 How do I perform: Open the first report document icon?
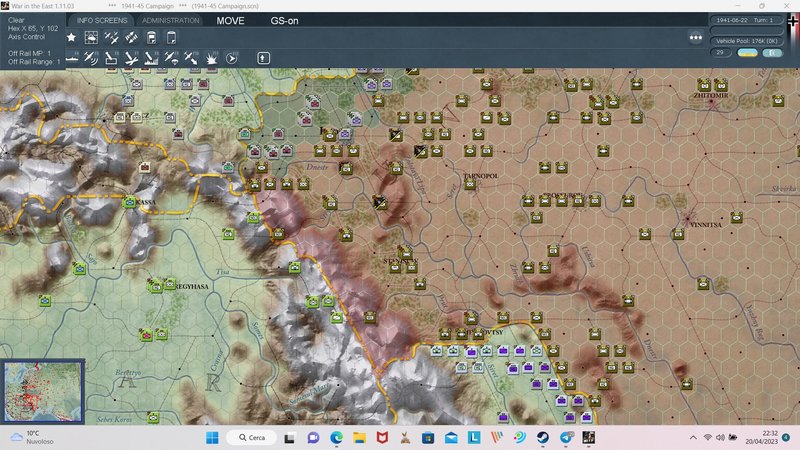(x=152, y=37)
